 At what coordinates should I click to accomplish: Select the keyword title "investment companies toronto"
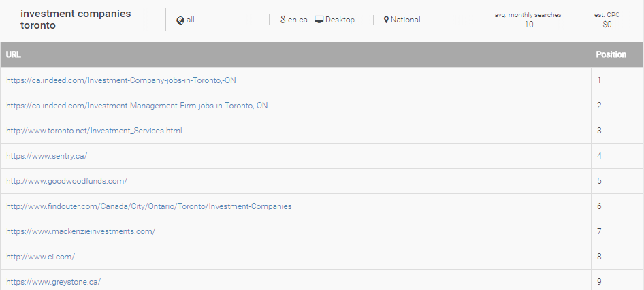pyautogui.click(x=76, y=19)
